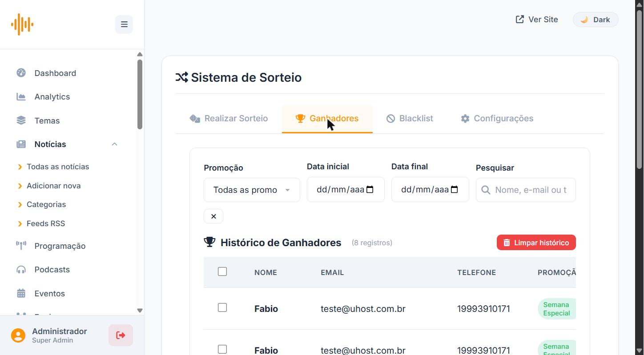
Task: Click the ban icon on Blacklist tab
Action: click(x=390, y=119)
